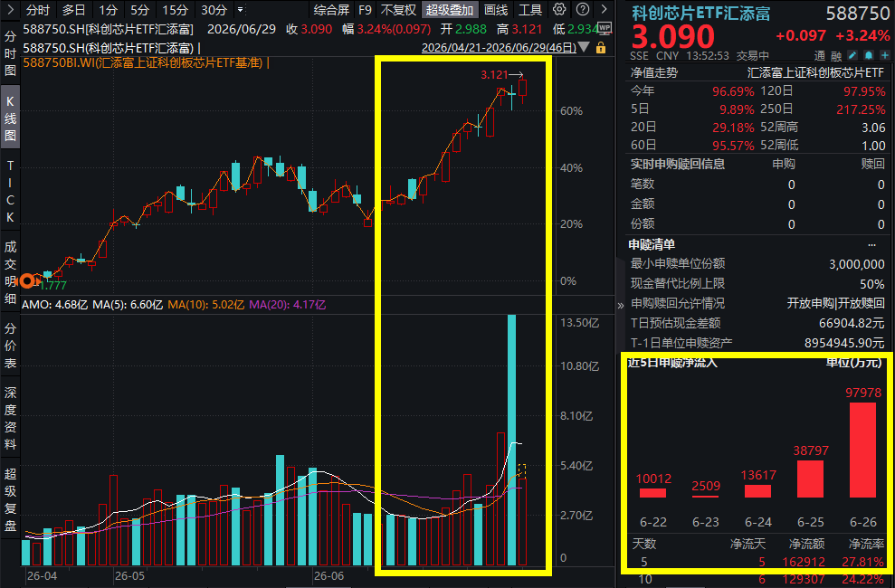Click the WP badge icon on chart
Screen dimensions: 895x588
click(x=605, y=27)
